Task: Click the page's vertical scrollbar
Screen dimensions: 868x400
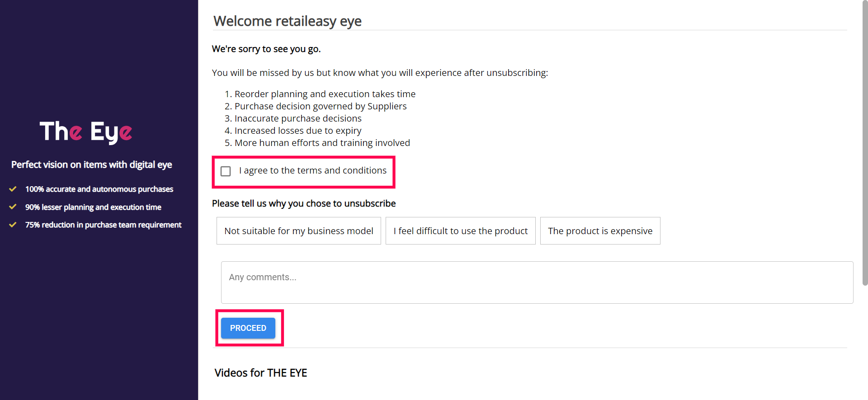Action: [865, 145]
